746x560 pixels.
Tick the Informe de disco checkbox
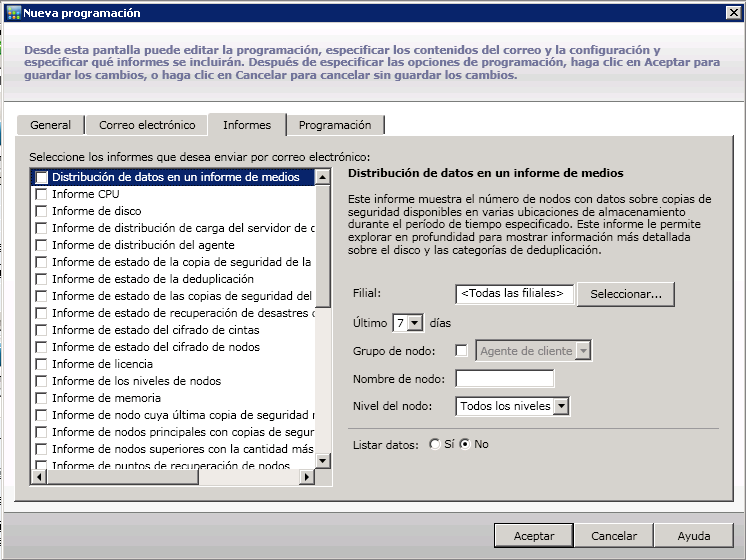pos(41,211)
